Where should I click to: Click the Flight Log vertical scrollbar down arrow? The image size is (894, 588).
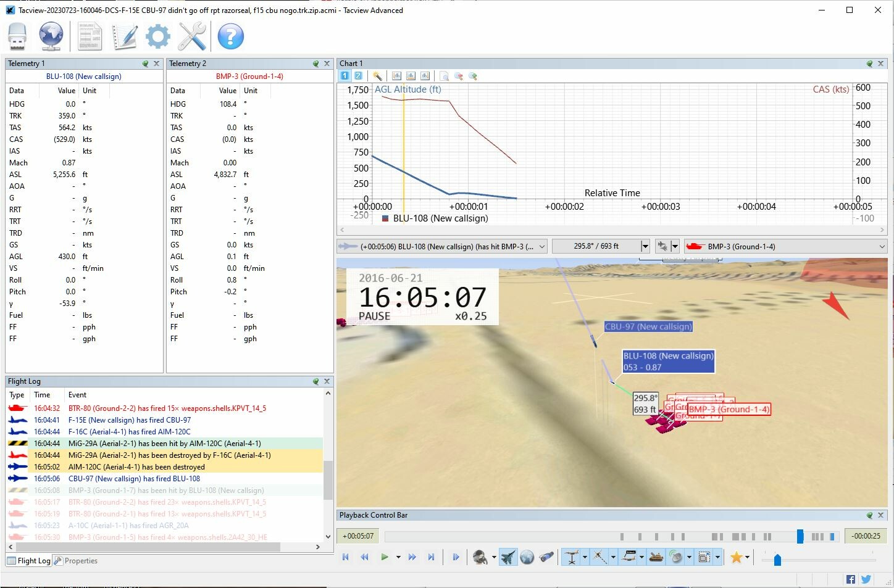[x=328, y=537]
